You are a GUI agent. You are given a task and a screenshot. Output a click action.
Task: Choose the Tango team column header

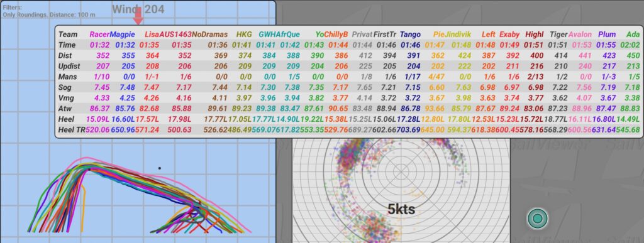point(410,35)
